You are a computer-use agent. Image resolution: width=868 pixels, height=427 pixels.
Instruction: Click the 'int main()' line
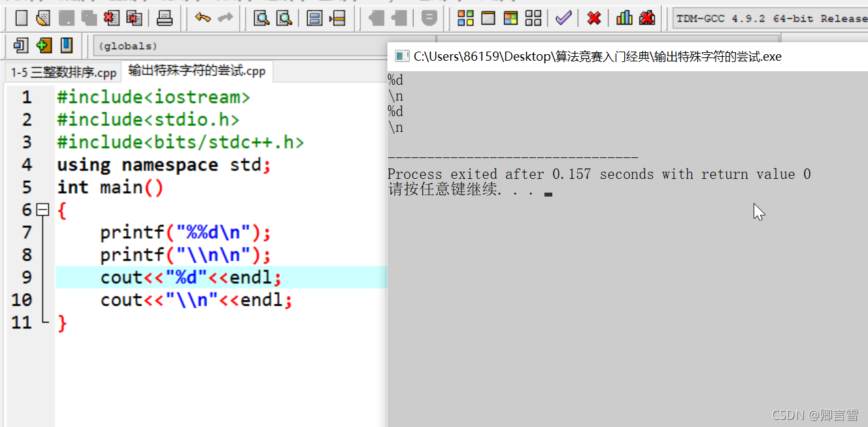pos(110,187)
